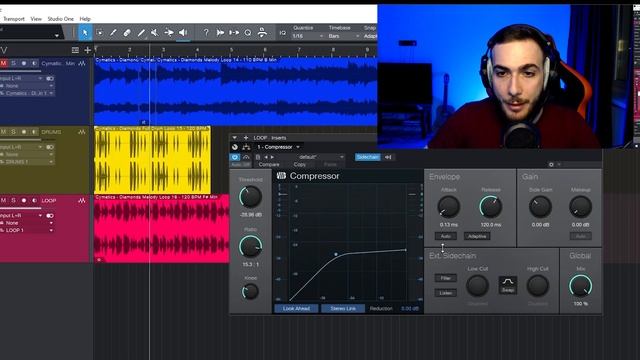This screenshot has width=640, height=360.
Task: Click the Listen button in Ext. Sidechain
Action: point(445,293)
